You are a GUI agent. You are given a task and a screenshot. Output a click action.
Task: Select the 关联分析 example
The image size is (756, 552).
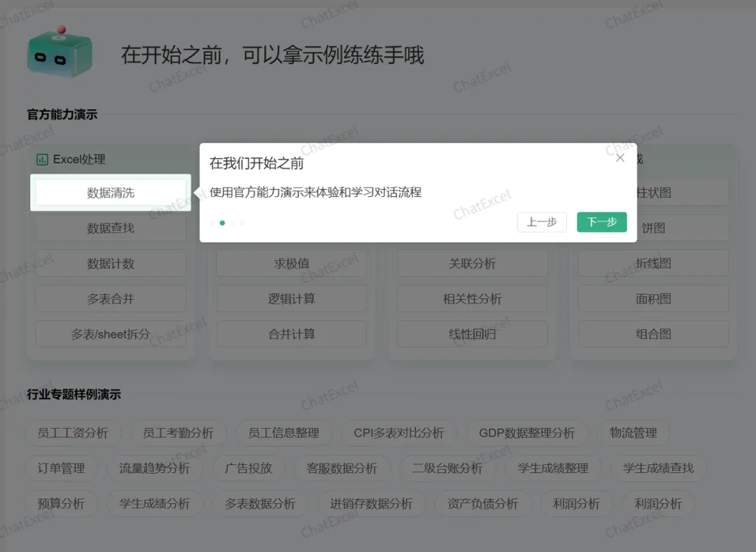[x=472, y=263]
